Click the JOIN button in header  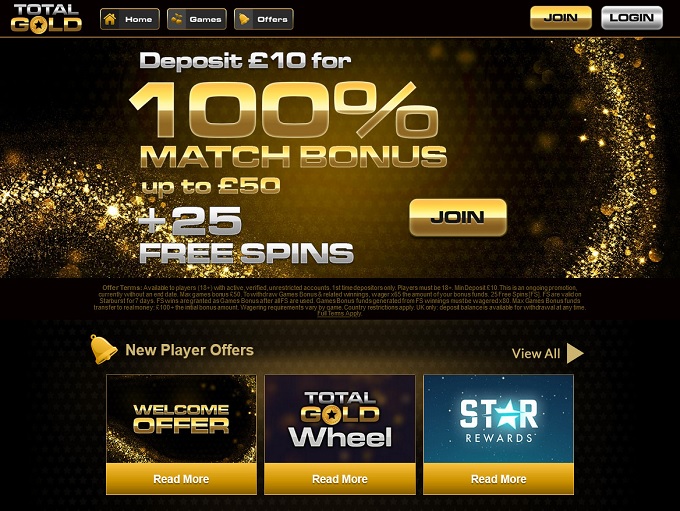coord(561,18)
